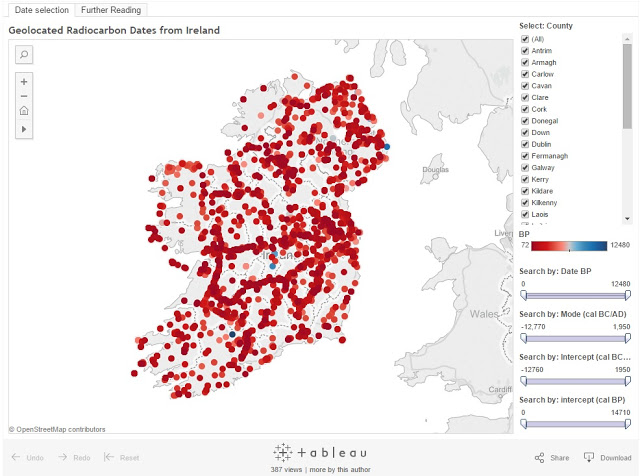
Task: Toggle the (All) counties checkbox
Action: coord(525,39)
